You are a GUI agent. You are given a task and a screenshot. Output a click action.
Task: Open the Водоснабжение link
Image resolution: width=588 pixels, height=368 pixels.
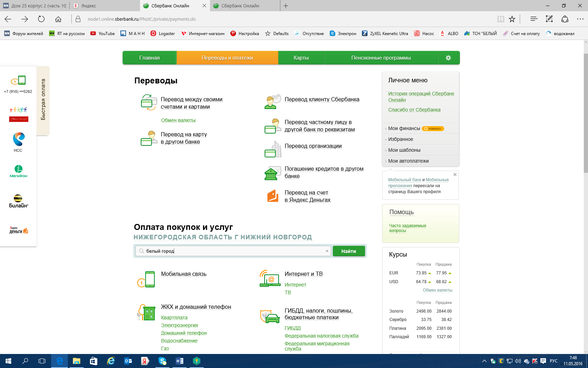tap(179, 341)
